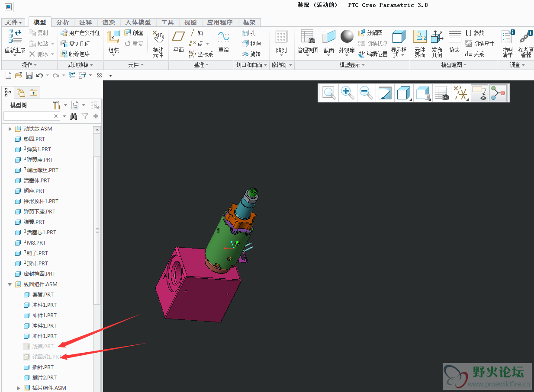The height and width of the screenshot is (392, 534).
Task: Click the 切换尺寸 switch dimensions button
Action: pyautogui.click(x=479, y=44)
